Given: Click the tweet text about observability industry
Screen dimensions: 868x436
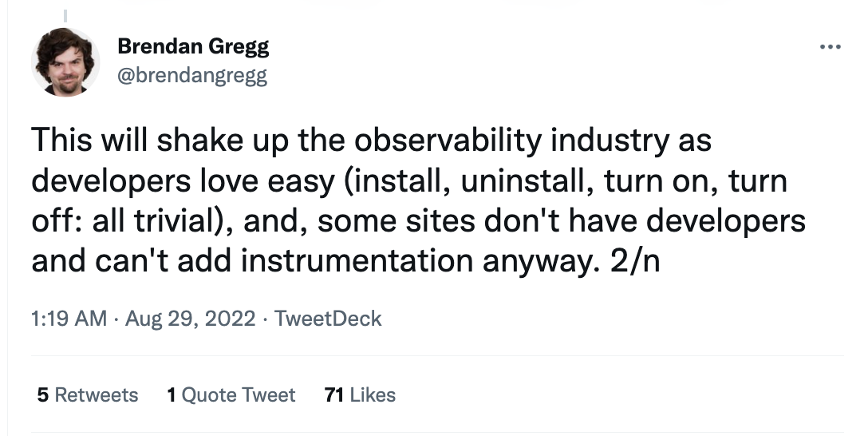Looking at the screenshot, I should pyautogui.click(x=418, y=200).
